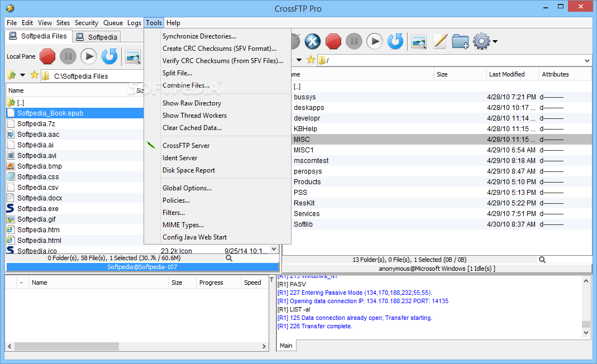Screen dimensions: 597x364
Task: Select the Products remote folder
Action: [x=441, y=182]
